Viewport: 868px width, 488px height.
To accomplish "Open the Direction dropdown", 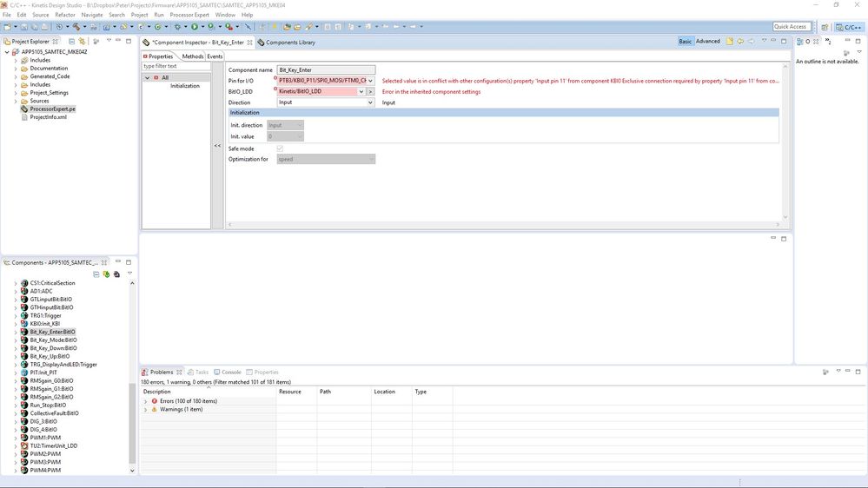I will [370, 102].
